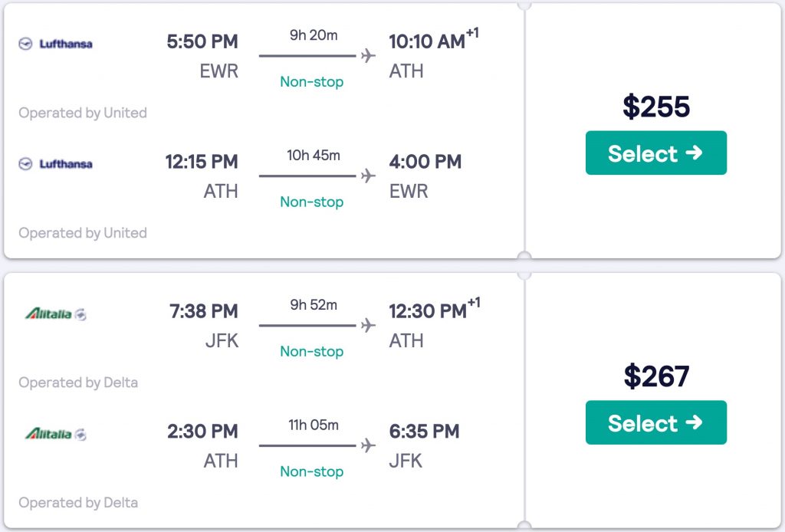Click the 6:35 PM JFK arrival time

click(424, 432)
